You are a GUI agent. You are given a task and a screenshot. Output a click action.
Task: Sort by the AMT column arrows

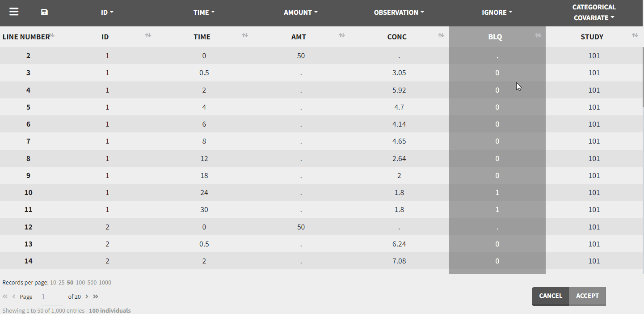[342, 35]
